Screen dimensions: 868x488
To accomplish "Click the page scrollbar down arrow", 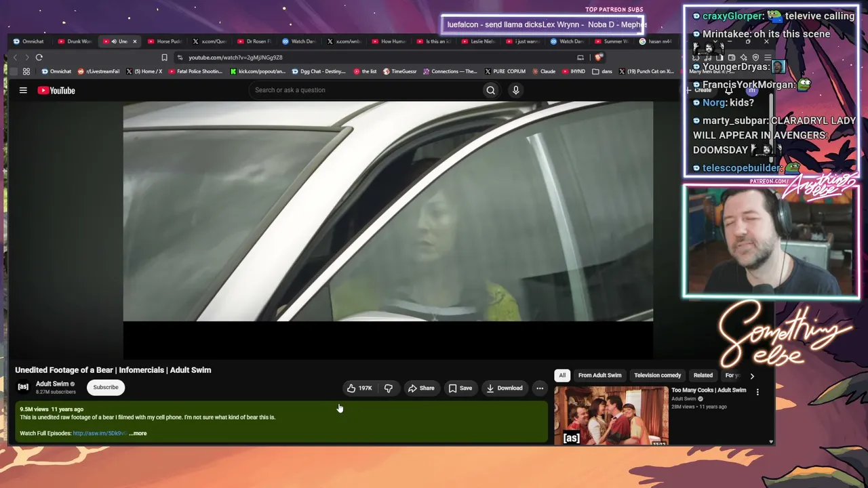I will [771, 442].
